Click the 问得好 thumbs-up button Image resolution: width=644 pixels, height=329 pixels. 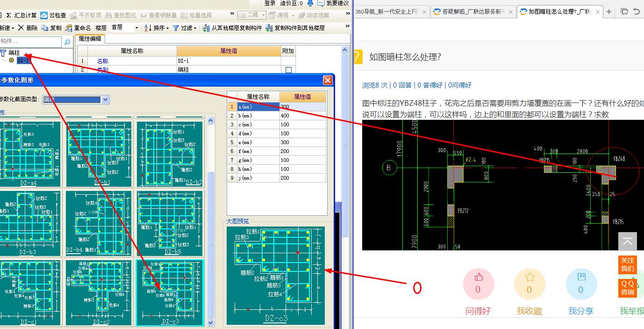pyautogui.click(x=478, y=285)
